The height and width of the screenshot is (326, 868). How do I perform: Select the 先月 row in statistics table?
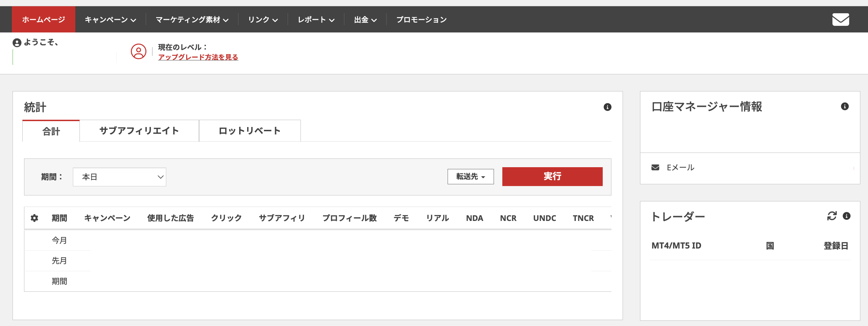click(59, 261)
